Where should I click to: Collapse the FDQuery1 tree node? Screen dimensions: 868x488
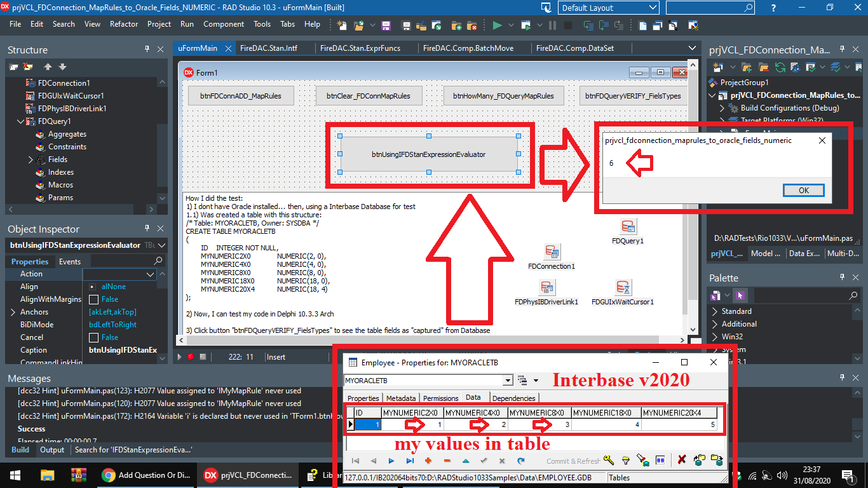point(21,121)
